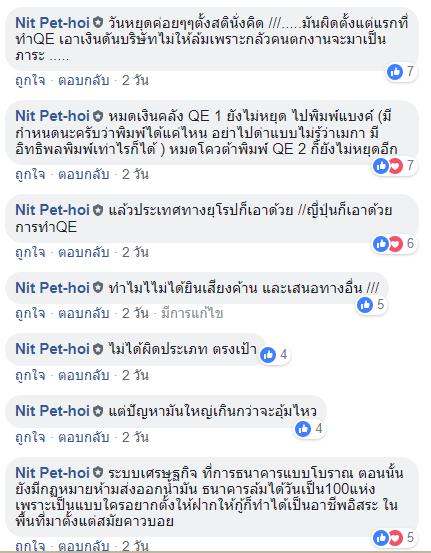Open reactions on the QE 1 comment
This screenshot has width=431, height=553.
tap(395, 165)
